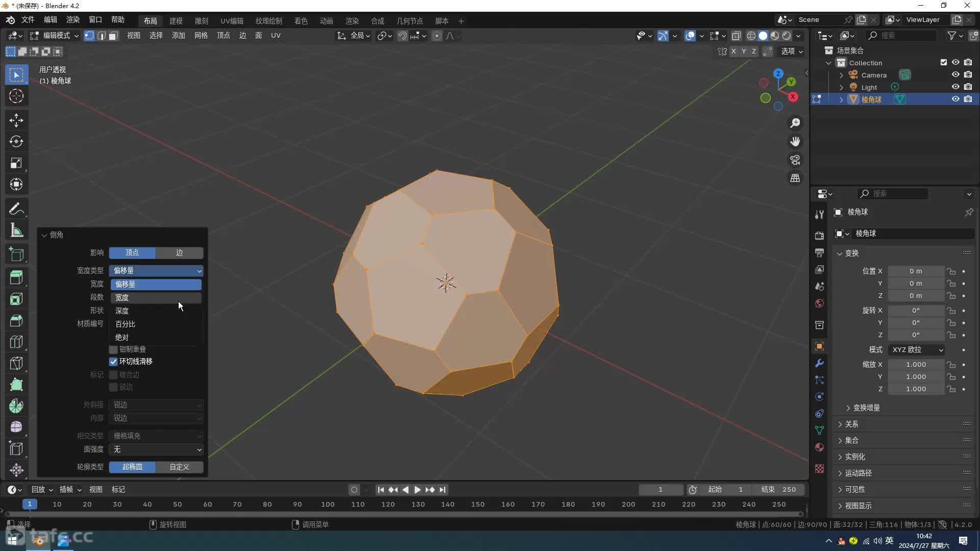This screenshot has width=980, height=551.
Task: Open the 选择 viewport menu
Action: pyautogui.click(x=156, y=36)
